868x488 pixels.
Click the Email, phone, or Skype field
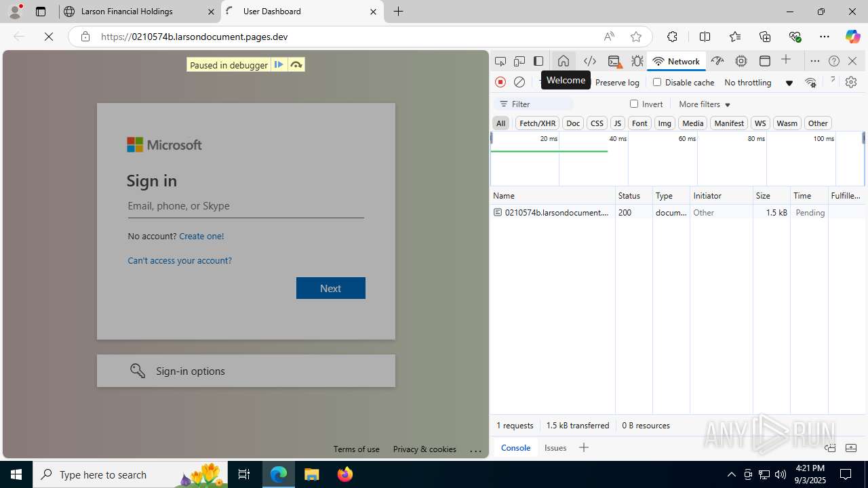[246, 206]
